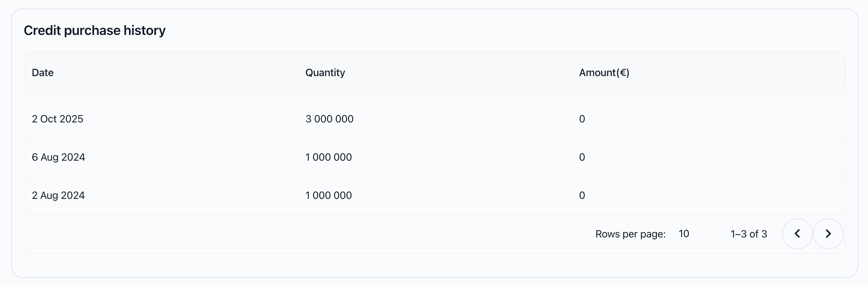Click the 1–3 of 3 pagination label
Image resolution: width=868 pixels, height=286 pixels.
tap(748, 234)
